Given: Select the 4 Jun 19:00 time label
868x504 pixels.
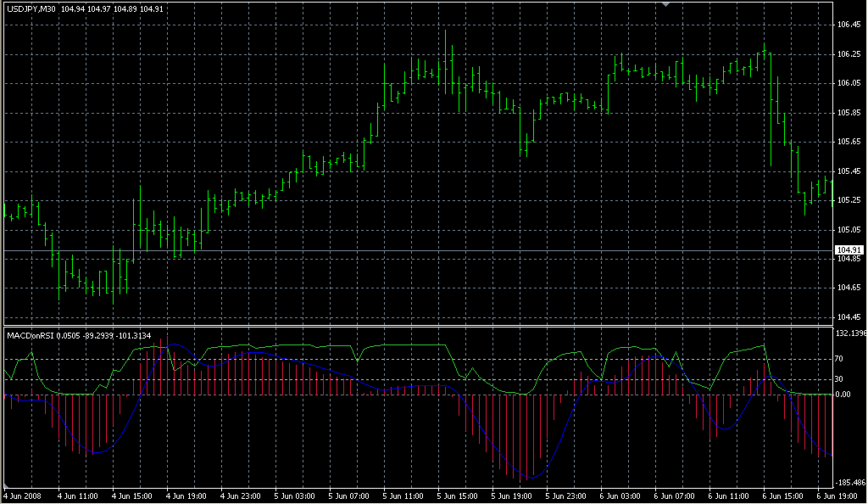Looking at the screenshot, I should click(x=186, y=496).
